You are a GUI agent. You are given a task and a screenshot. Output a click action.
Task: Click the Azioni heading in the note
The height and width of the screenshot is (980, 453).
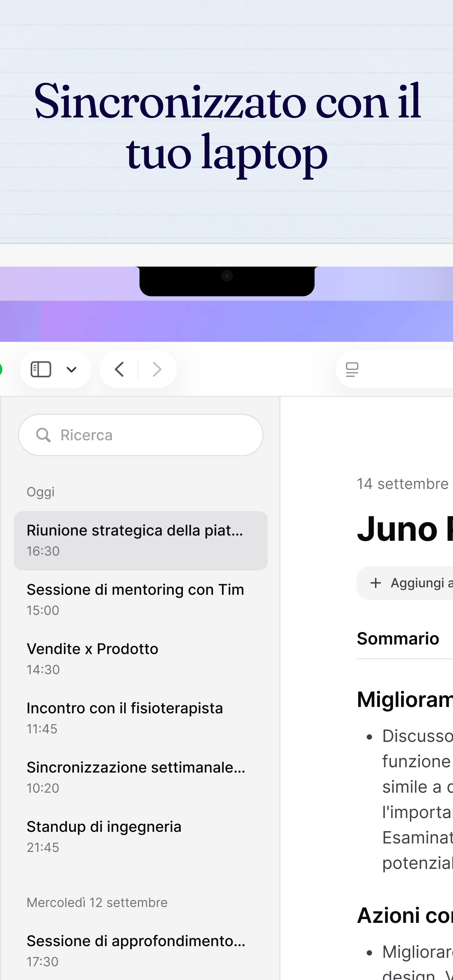coord(405,915)
